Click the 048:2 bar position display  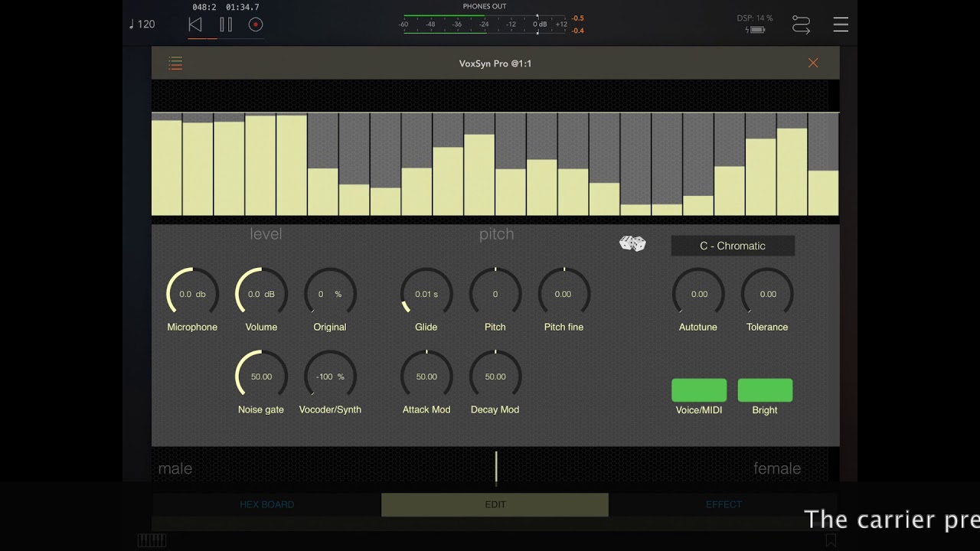coord(204,7)
